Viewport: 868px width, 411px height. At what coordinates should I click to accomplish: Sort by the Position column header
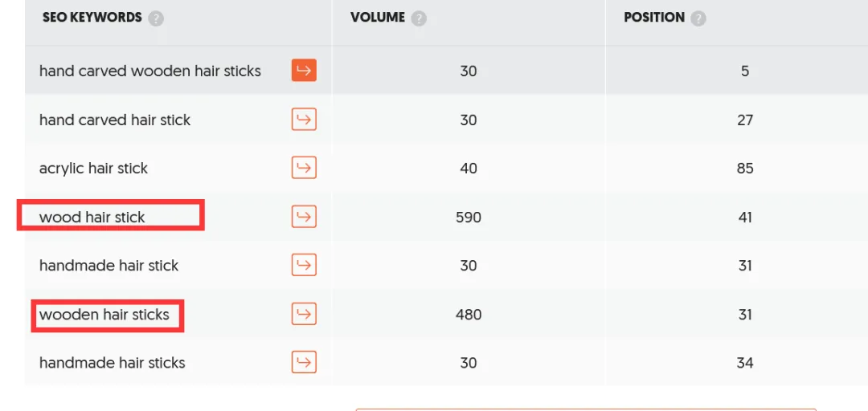[x=654, y=18]
